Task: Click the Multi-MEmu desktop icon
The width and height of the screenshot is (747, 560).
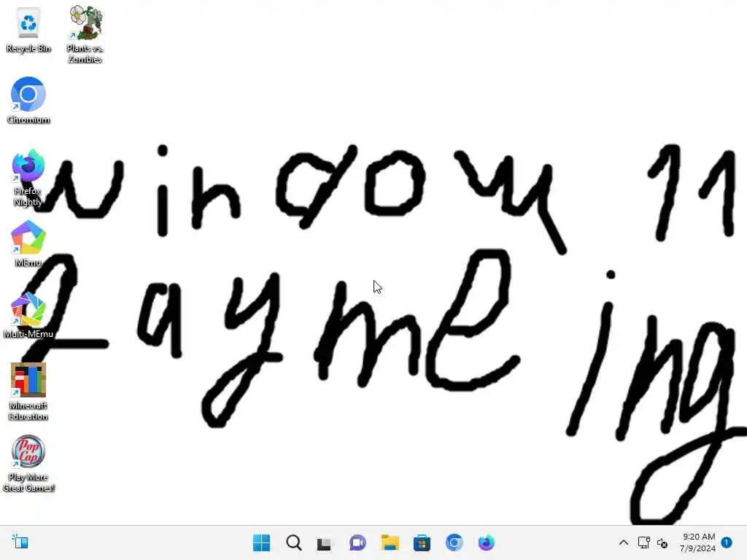Action: tap(28, 315)
